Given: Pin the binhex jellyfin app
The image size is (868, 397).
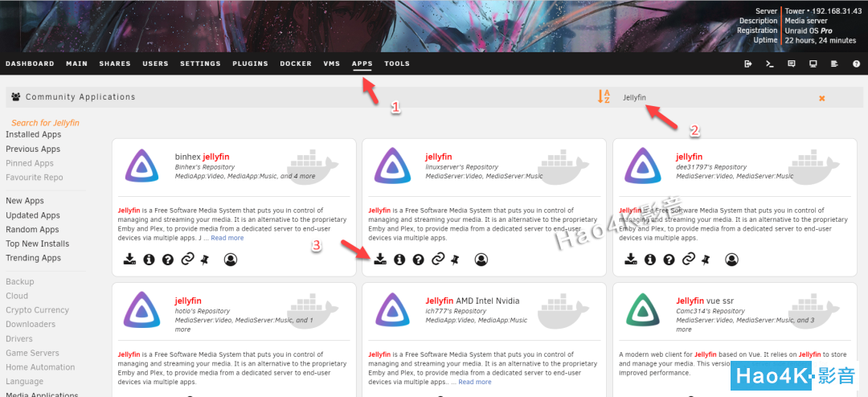Looking at the screenshot, I should [204, 259].
